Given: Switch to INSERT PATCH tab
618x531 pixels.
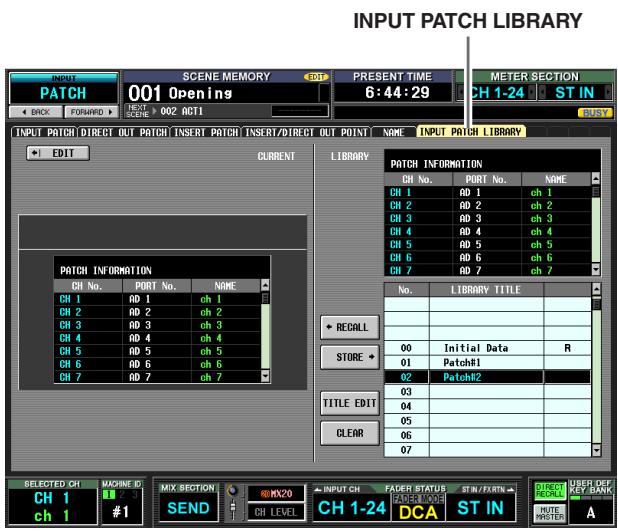Looking at the screenshot, I should click(206, 132).
